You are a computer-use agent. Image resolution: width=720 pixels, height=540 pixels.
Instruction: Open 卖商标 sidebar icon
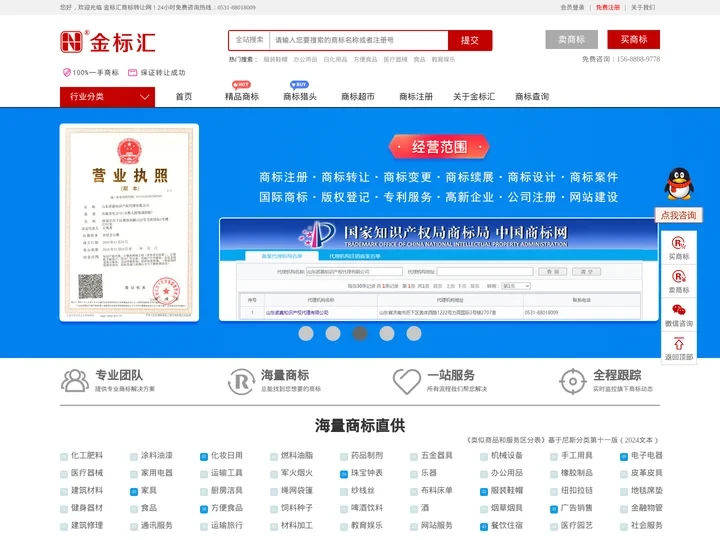coord(679,276)
